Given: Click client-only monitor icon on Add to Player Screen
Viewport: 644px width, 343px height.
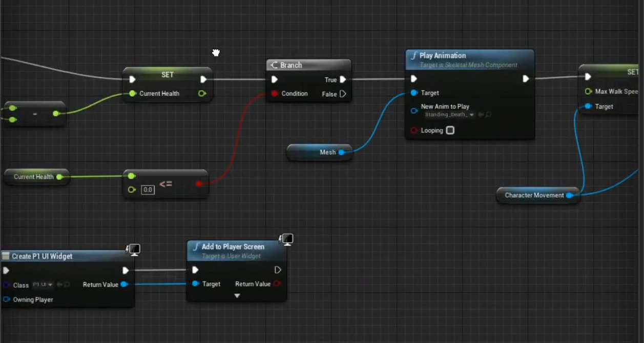Looking at the screenshot, I should 286,240.
